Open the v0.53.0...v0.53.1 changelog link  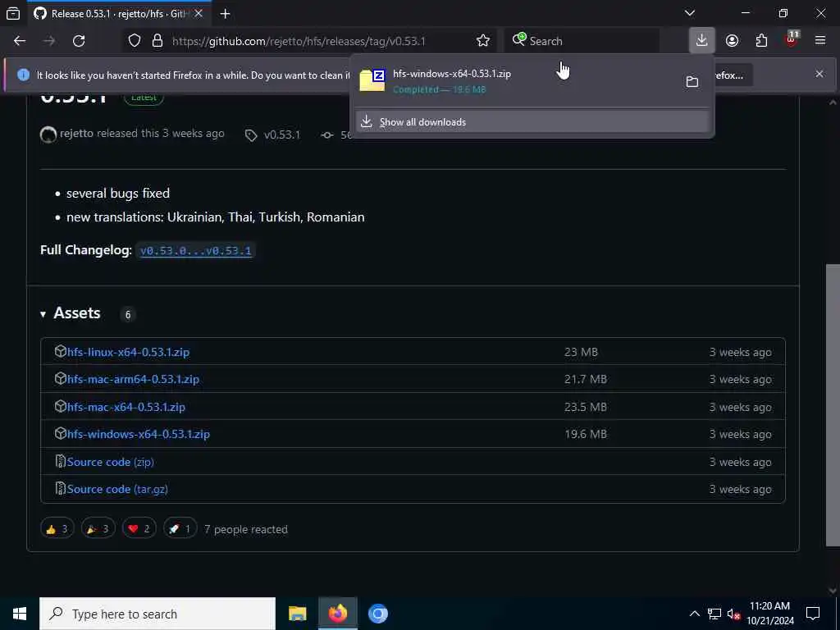pyautogui.click(x=195, y=250)
